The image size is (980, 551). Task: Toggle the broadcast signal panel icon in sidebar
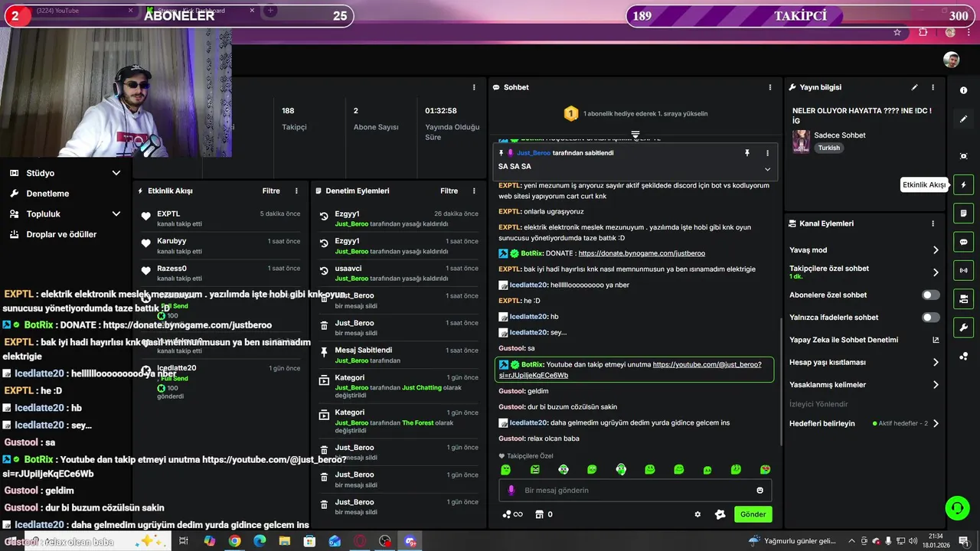(x=963, y=270)
